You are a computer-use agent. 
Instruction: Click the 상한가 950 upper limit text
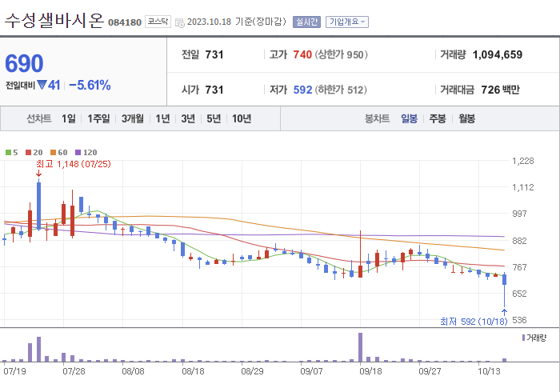(x=341, y=54)
